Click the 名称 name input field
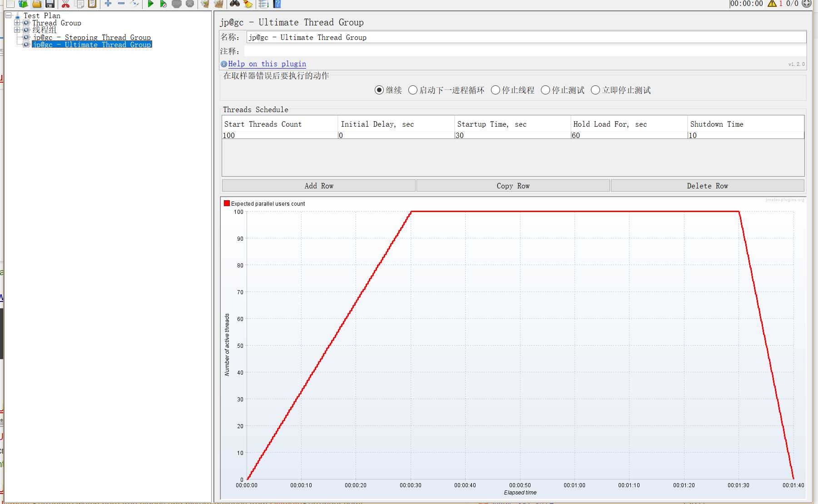 526,37
